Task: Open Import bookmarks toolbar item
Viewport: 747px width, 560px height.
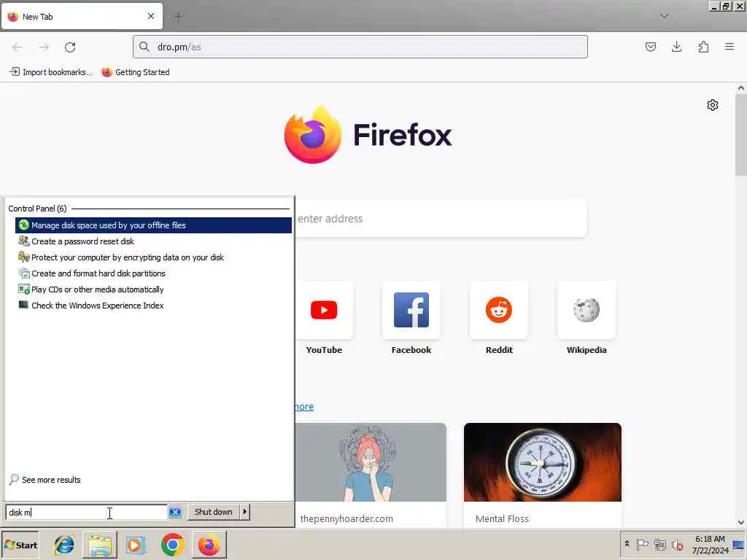Action: tap(51, 72)
